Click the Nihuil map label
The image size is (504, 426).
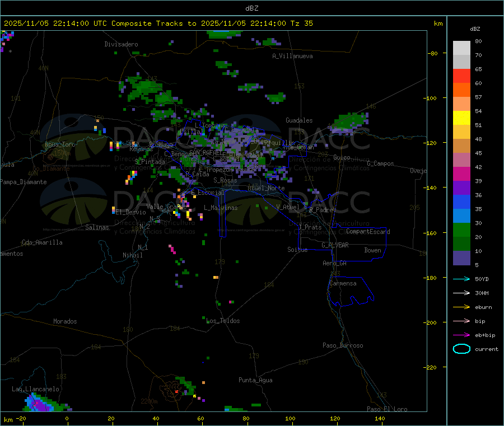[132, 255]
